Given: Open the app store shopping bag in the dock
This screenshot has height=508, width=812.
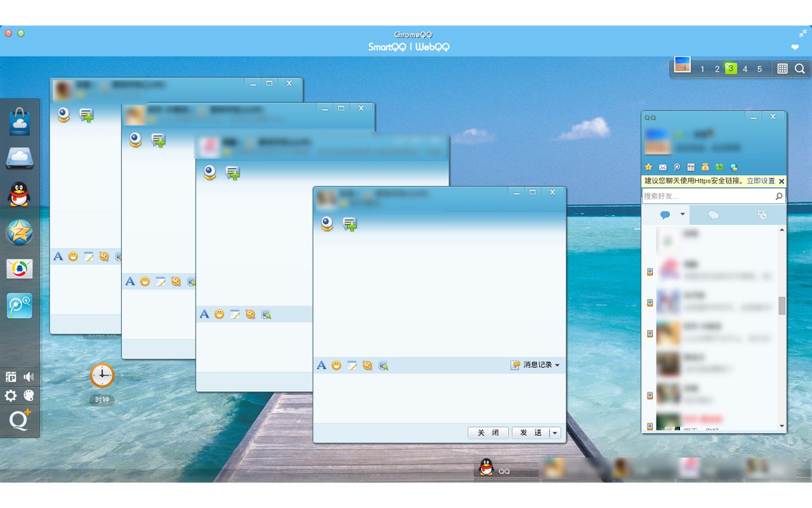Looking at the screenshot, I should (20, 121).
